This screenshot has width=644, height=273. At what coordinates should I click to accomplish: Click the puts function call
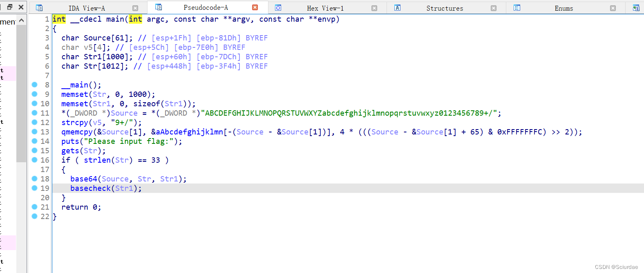click(x=70, y=141)
